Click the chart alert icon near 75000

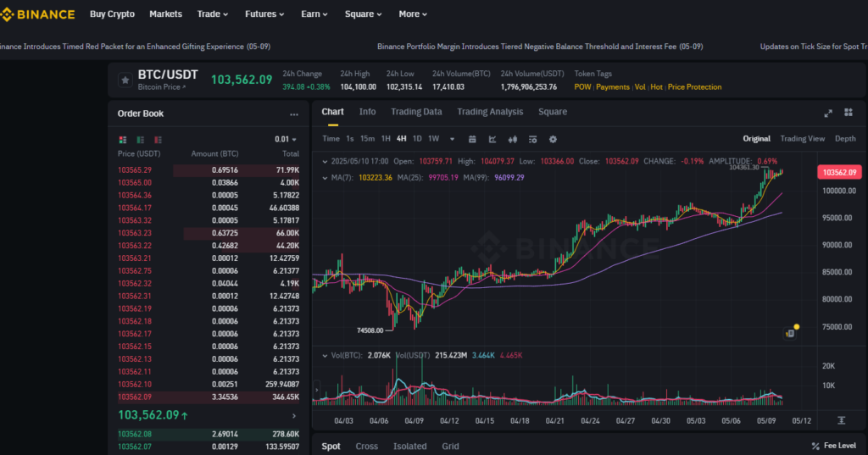coord(791,333)
